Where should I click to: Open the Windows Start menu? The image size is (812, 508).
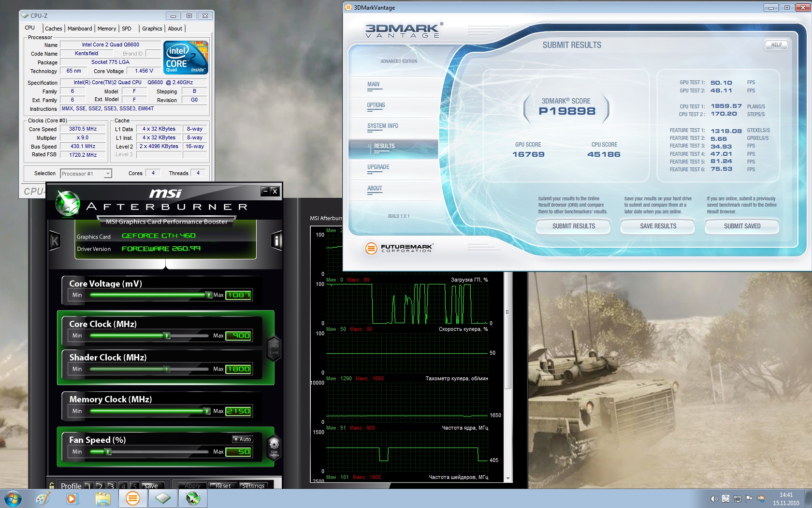click(x=12, y=498)
